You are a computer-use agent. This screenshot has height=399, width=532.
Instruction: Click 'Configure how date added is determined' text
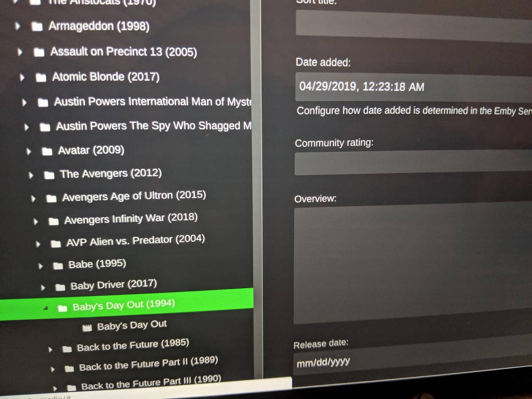(414, 111)
